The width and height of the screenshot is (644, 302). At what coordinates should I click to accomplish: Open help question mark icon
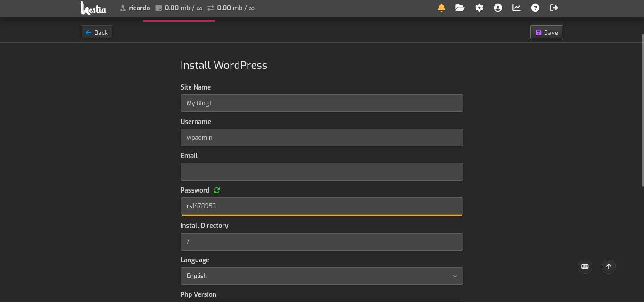[536, 8]
